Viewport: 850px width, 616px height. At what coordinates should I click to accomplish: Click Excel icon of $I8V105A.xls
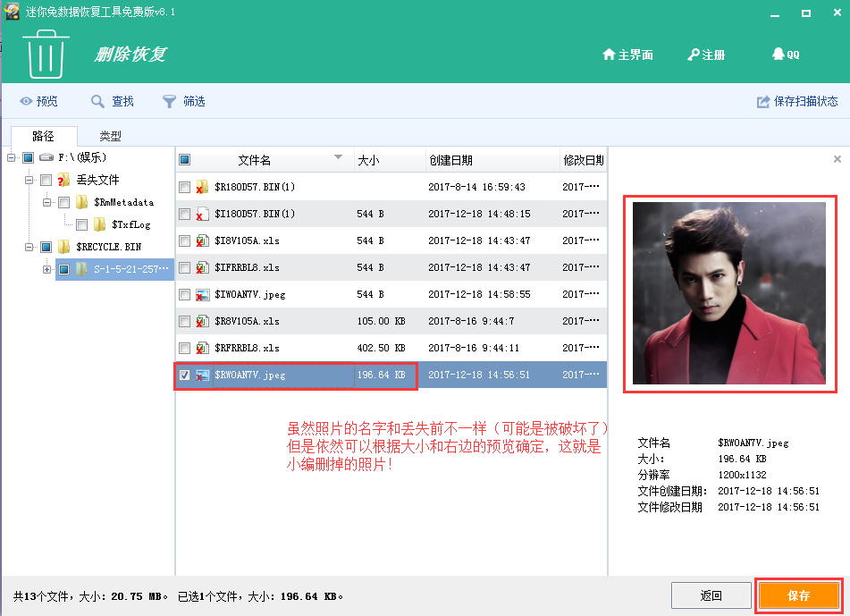[202, 240]
